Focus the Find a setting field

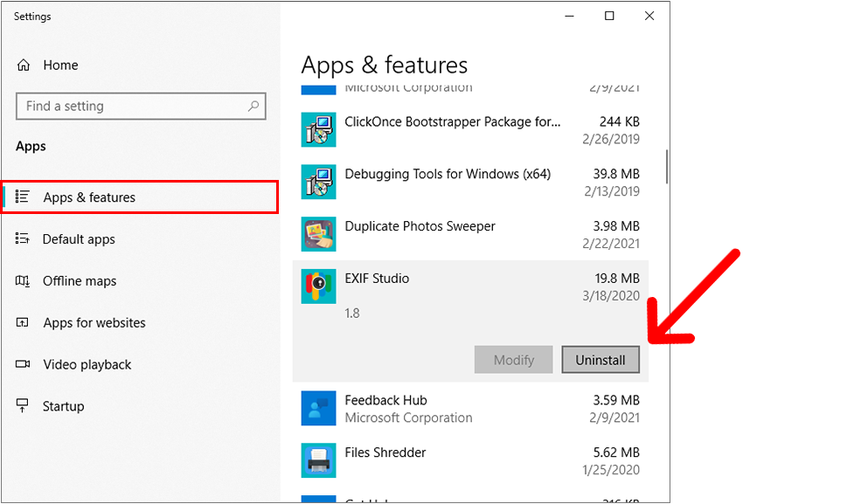click(141, 107)
